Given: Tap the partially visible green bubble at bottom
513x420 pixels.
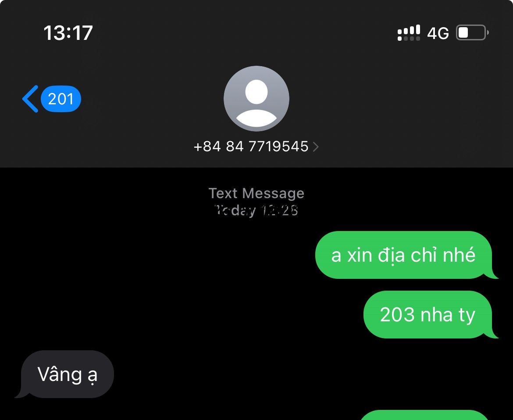Looking at the screenshot, I should (424, 415).
